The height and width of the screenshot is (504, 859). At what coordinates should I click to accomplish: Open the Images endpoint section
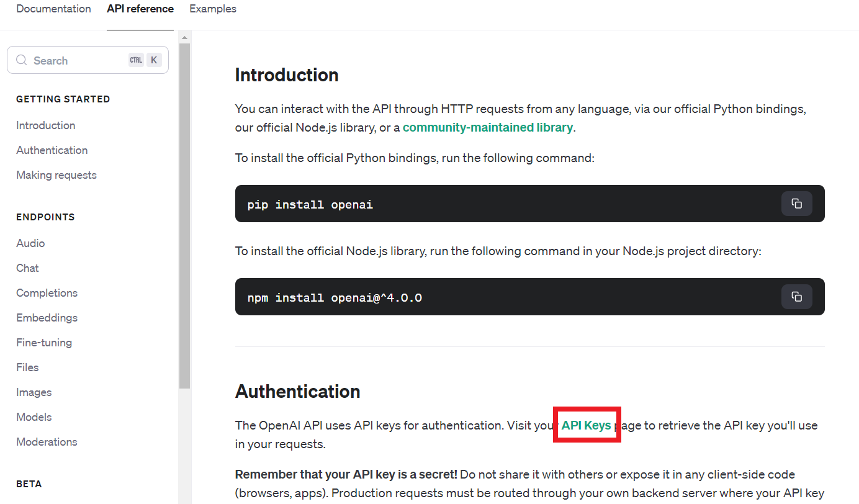click(34, 392)
